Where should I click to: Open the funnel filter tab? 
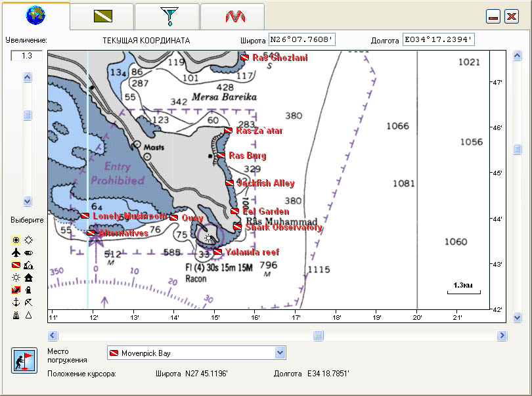click(169, 16)
